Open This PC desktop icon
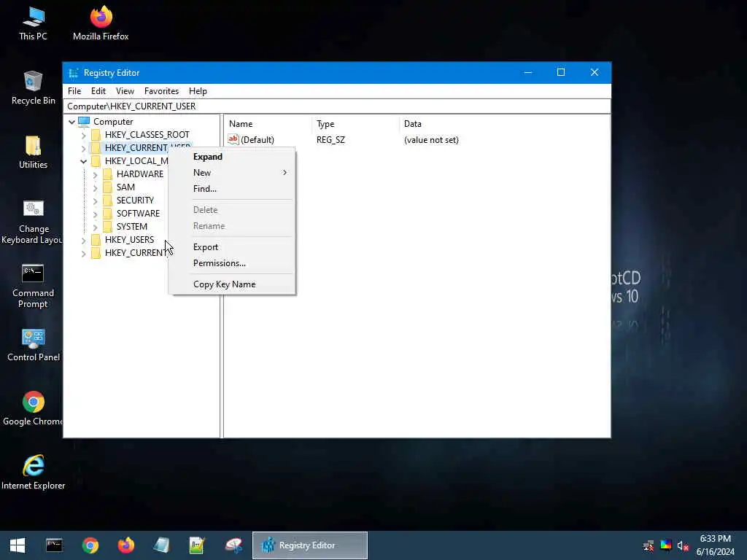 (x=33, y=23)
